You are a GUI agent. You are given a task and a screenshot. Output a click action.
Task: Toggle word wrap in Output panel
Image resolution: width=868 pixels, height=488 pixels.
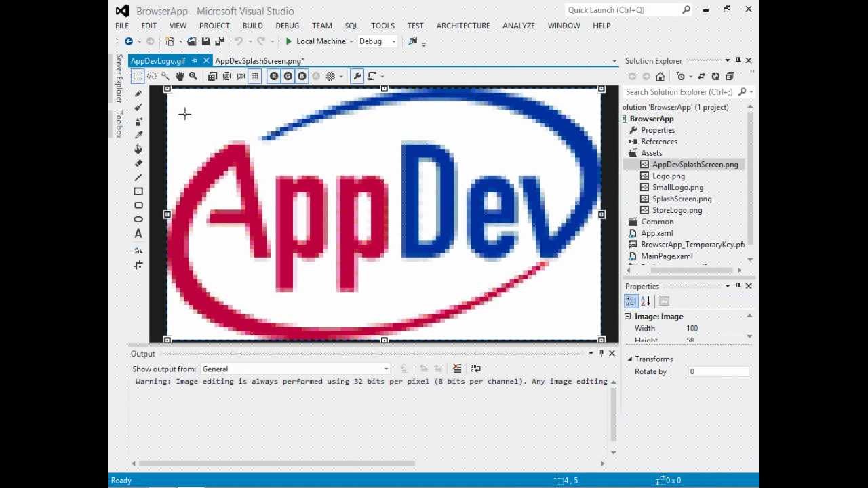[x=475, y=369]
